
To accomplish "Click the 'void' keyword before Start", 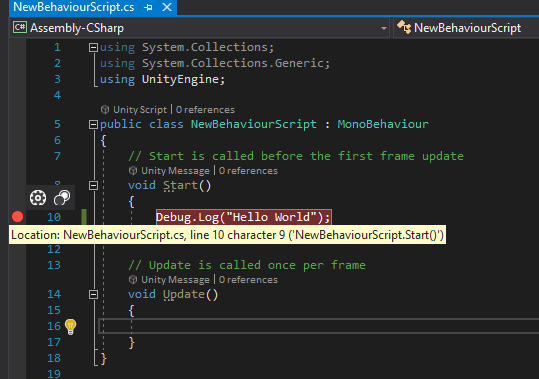I will pyautogui.click(x=142, y=186).
